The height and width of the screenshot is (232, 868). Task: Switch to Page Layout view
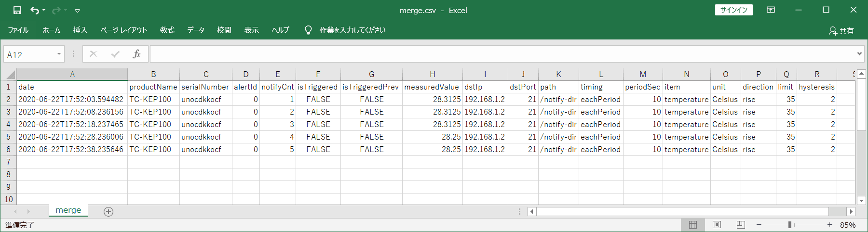[717, 225]
